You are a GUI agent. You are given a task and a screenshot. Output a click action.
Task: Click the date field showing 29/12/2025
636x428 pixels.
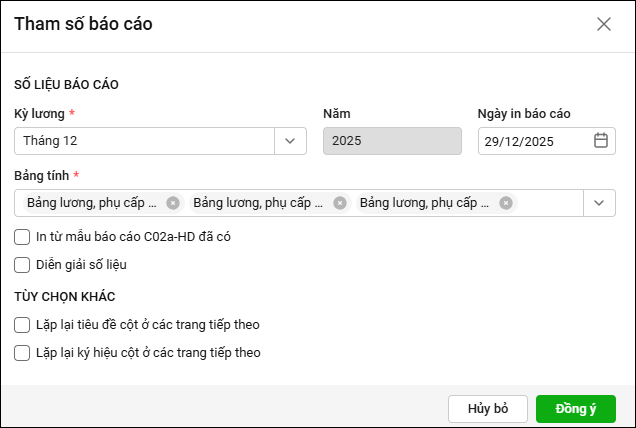(533, 141)
